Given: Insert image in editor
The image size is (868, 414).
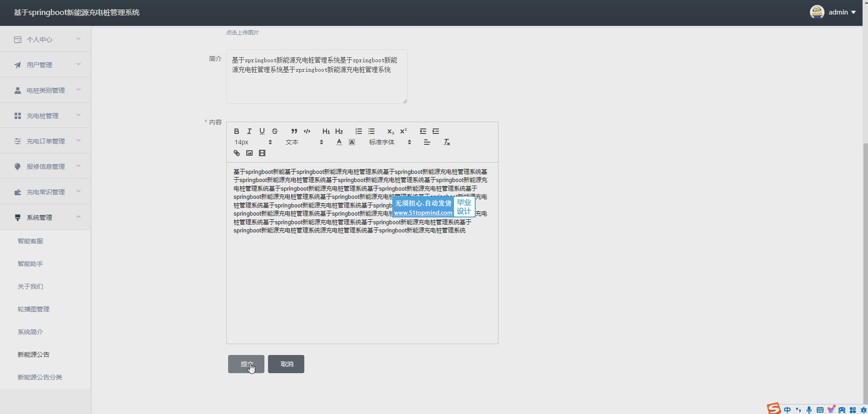Looking at the screenshot, I should pyautogui.click(x=249, y=153).
